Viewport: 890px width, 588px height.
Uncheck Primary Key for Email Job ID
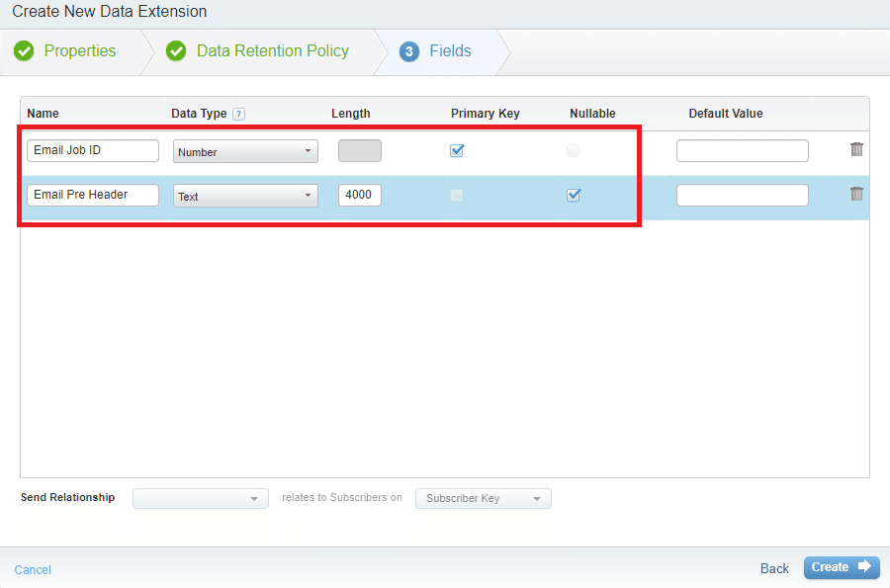(457, 150)
